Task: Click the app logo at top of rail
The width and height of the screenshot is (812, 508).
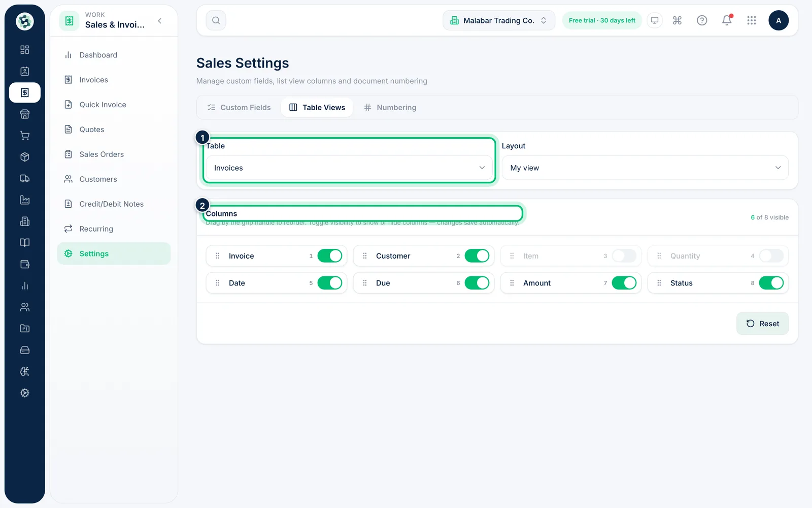Action: tap(24, 21)
